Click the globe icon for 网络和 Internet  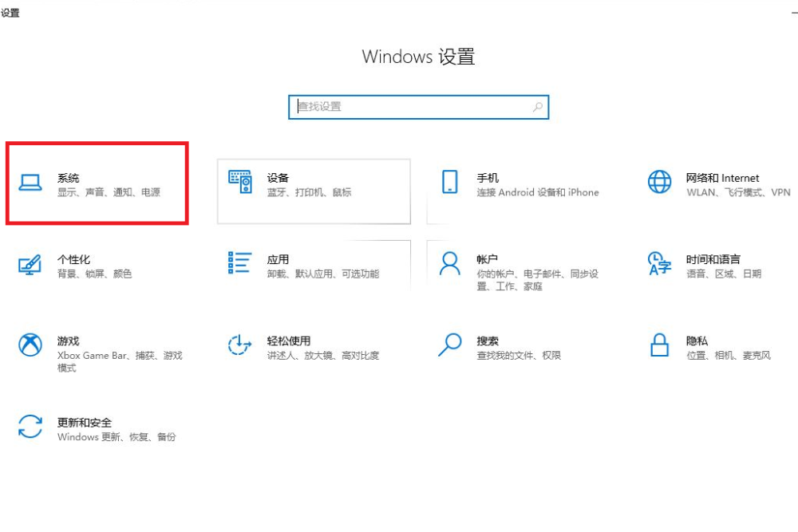[x=660, y=182]
